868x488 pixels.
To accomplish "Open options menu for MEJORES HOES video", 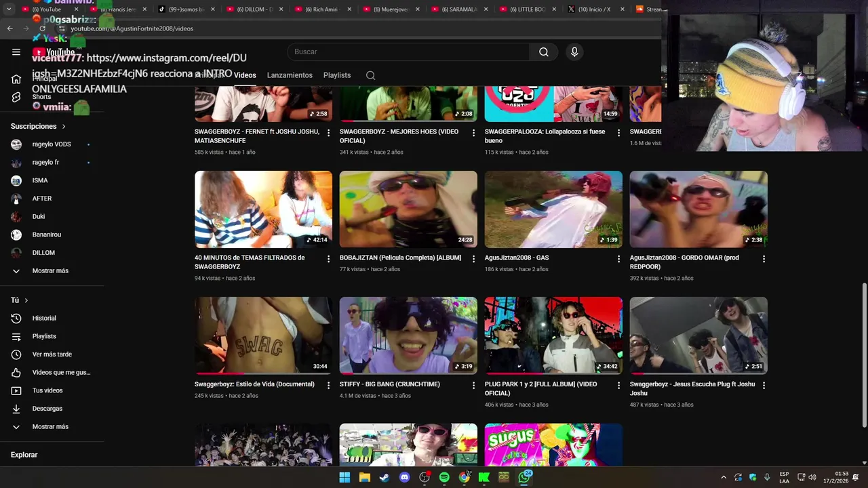I will point(474,133).
